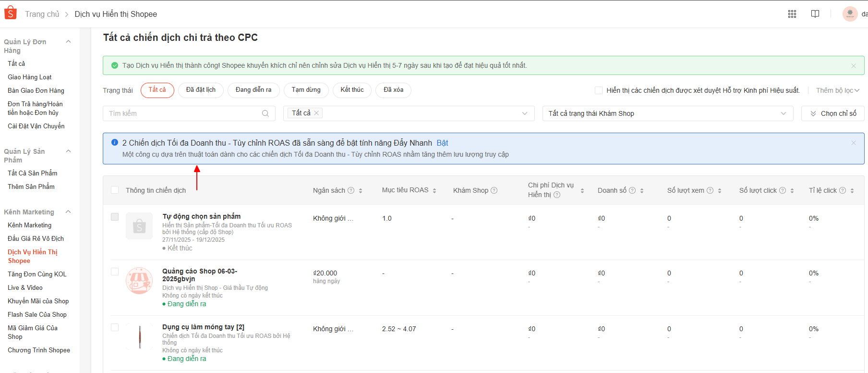Open the help book icon in header
Viewport: 868px width, 373px height.
click(x=815, y=14)
